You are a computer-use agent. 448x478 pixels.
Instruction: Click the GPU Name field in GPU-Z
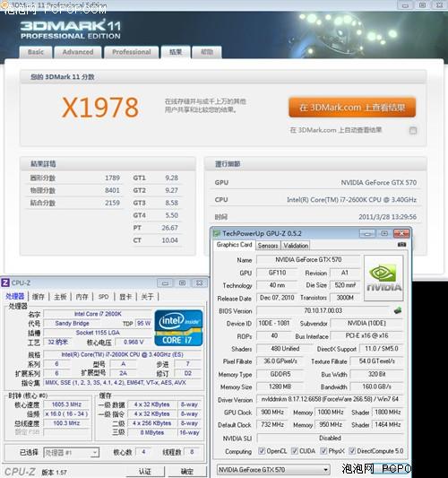pos(308,260)
